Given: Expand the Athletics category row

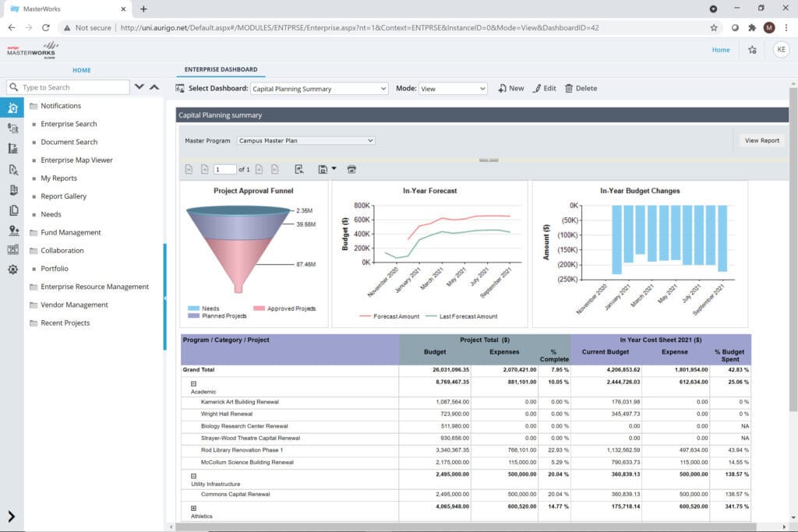Looking at the screenshot, I should point(193,508).
